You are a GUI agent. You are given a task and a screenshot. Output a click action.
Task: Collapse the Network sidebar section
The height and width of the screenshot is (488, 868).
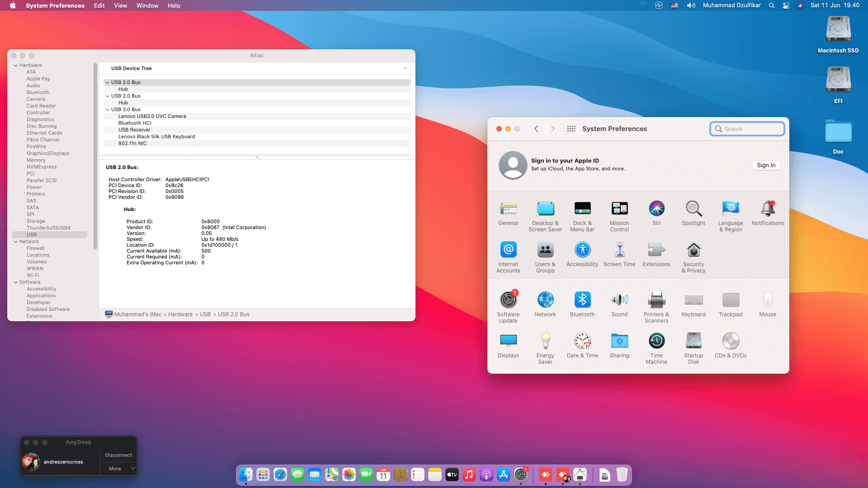pyautogui.click(x=16, y=241)
